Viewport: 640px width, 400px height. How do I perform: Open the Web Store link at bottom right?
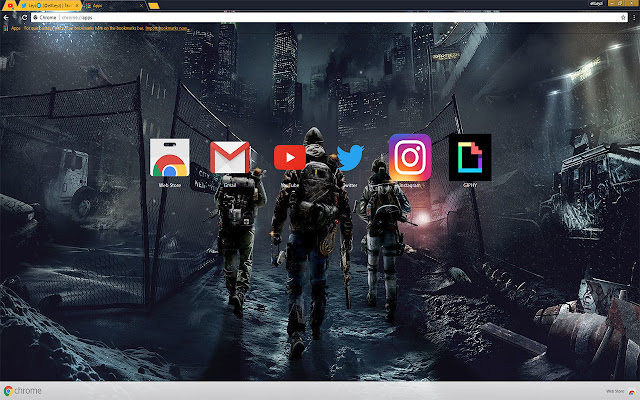tap(621, 391)
